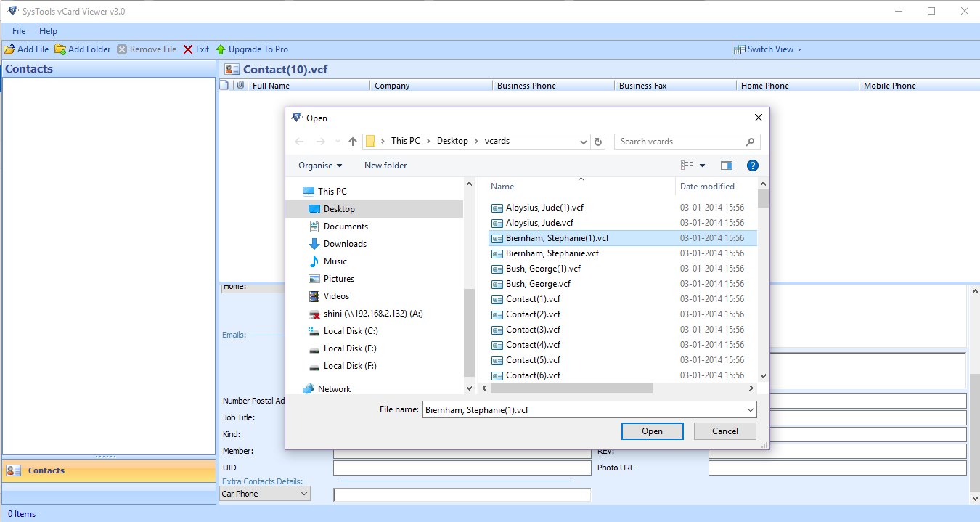Open the Organise dropdown menu
Screen dimensions: 980x522
pos(320,166)
